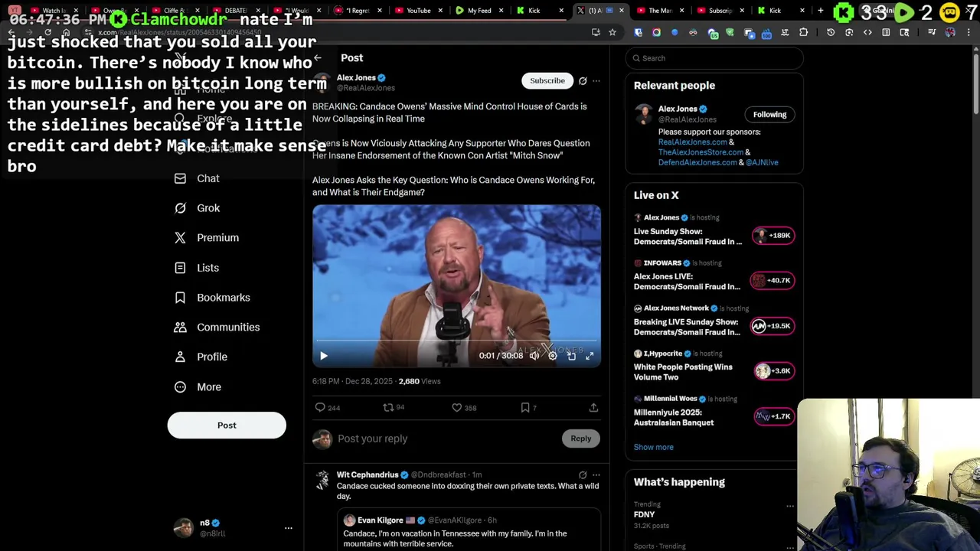The image size is (980, 551).
Task: Open a new browser tab
Action: [x=820, y=11]
